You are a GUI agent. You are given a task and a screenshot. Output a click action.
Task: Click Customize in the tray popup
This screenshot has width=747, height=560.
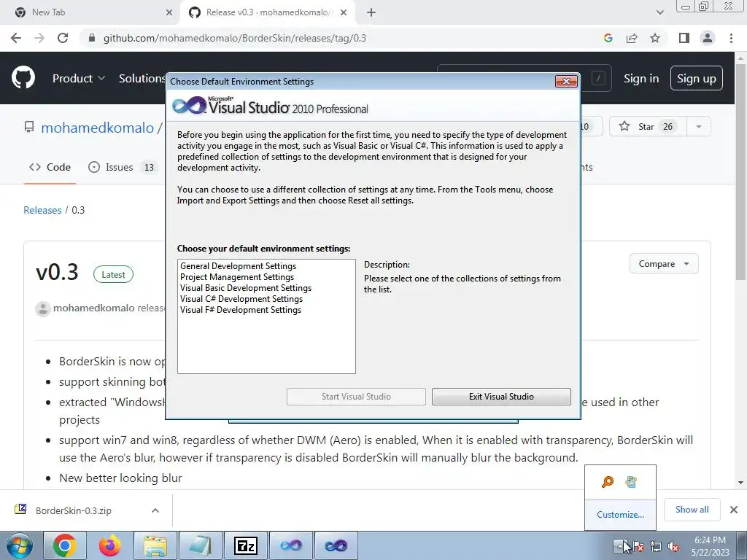620,515
